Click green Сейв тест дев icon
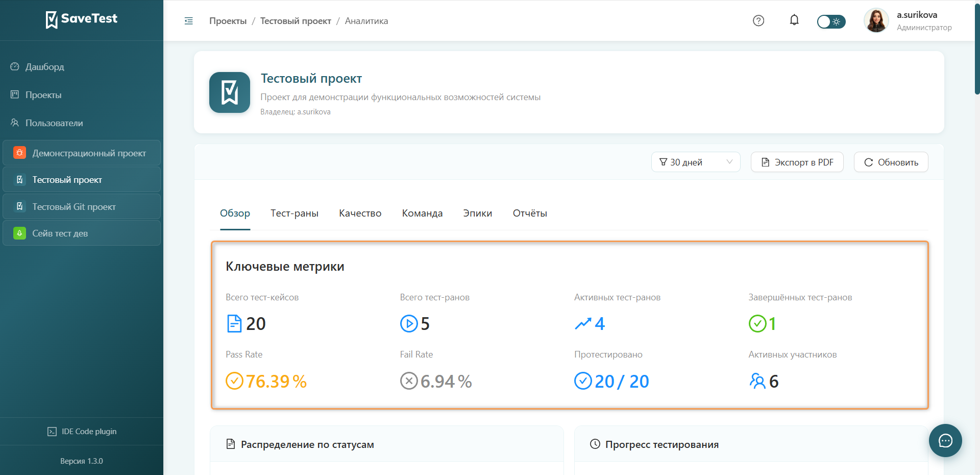 (x=19, y=233)
